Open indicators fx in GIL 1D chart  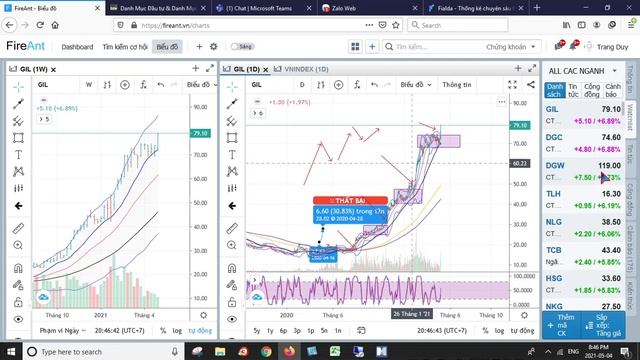357,85
